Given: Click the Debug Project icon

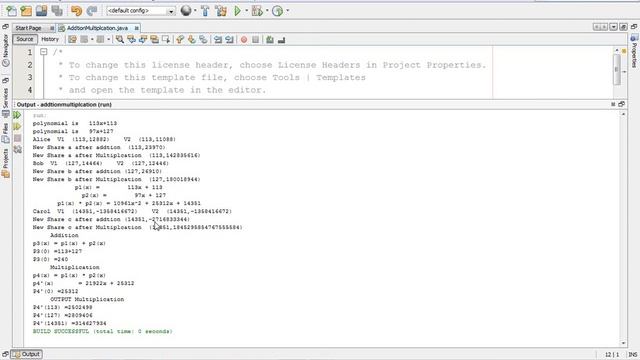Looking at the screenshot, I should [257, 11].
